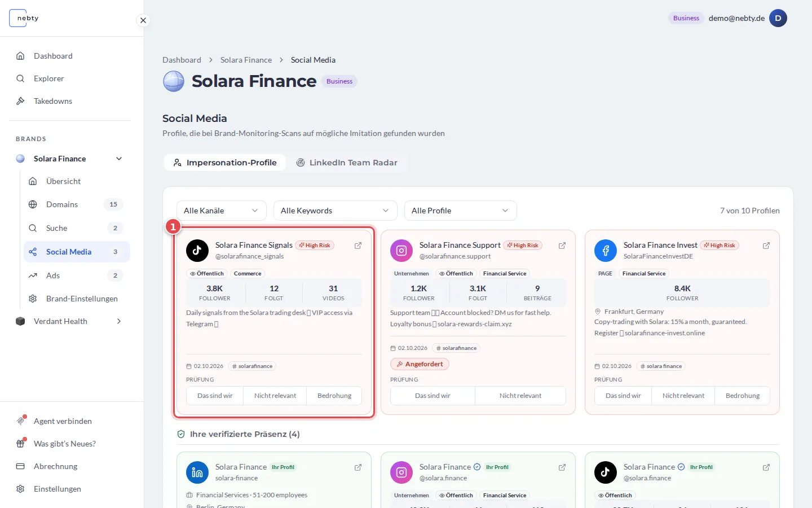
Task: Go to Dashboard in the sidebar
Action: tap(69, 56)
